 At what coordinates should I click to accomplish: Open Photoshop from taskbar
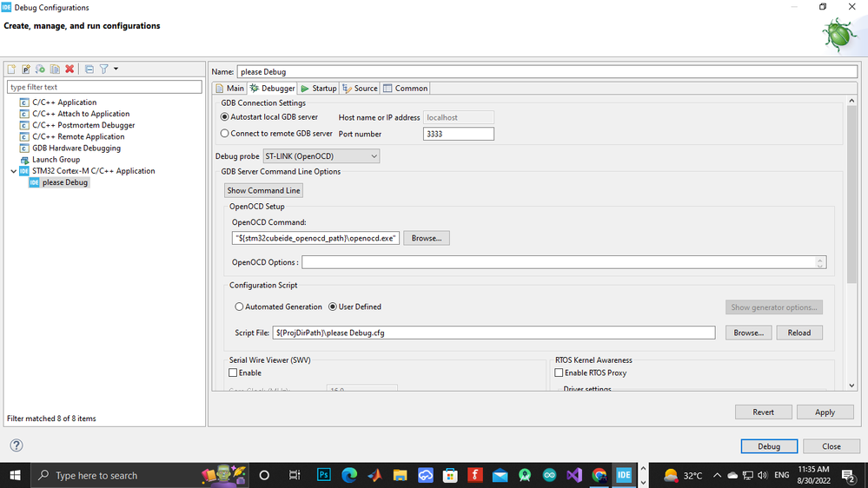pos(324,475)
